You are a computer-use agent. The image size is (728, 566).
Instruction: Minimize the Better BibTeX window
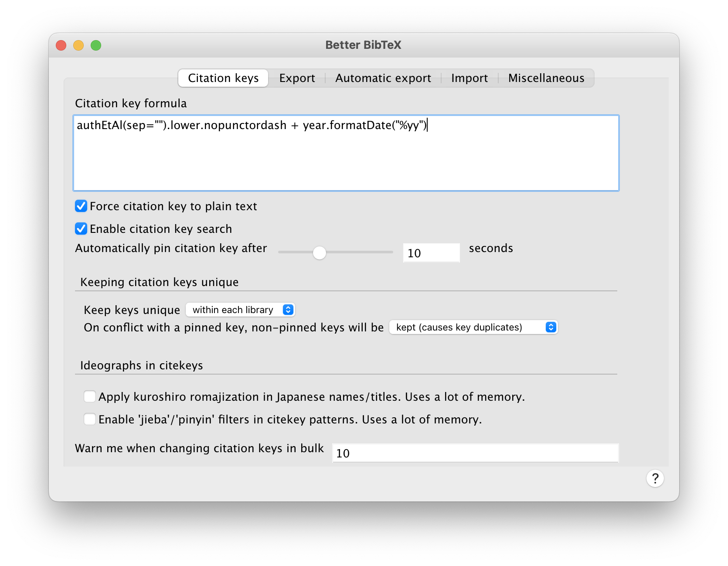(78, 45)
